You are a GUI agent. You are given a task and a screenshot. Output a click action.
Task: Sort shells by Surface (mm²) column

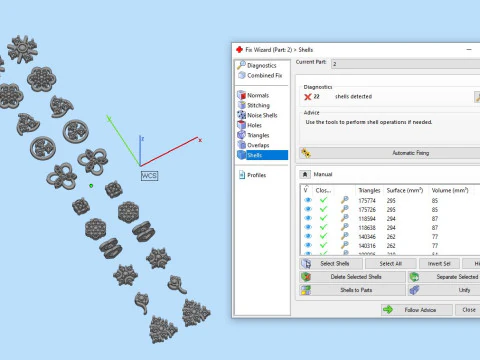pos(405,190)
